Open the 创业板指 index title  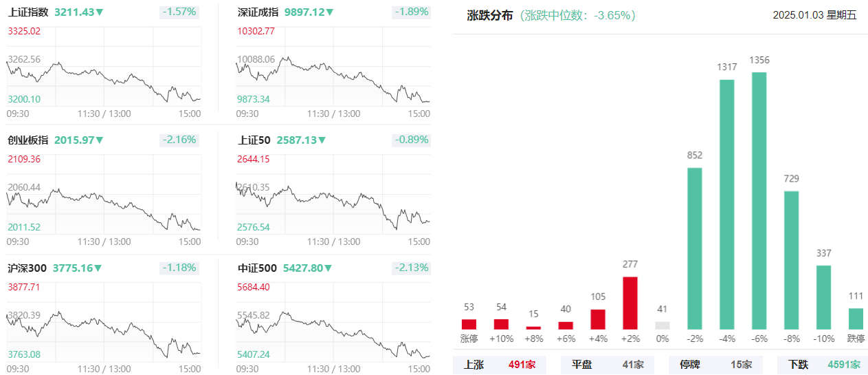tap(28, 140)
